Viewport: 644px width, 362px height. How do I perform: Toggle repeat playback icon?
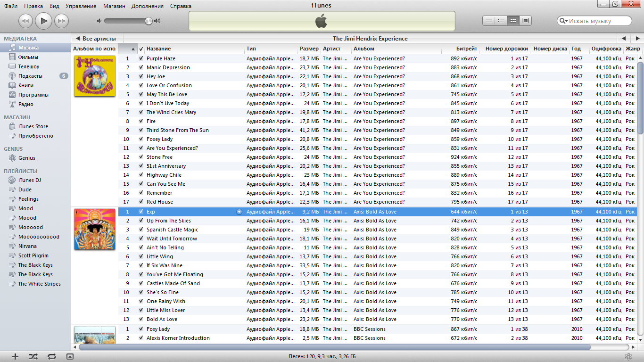52,356
